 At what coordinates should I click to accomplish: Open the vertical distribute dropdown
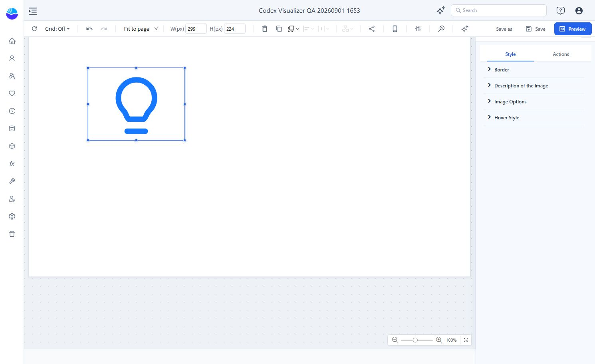coord(324,29)
